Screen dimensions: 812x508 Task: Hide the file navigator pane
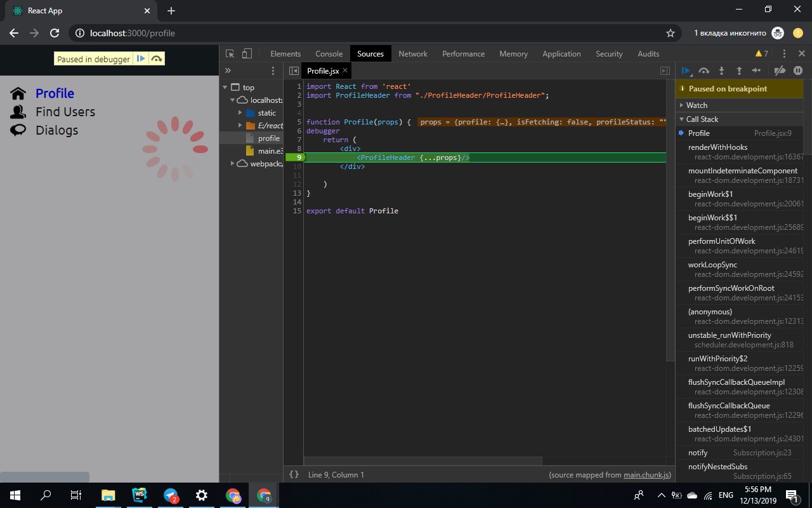(x=294, y=71)
